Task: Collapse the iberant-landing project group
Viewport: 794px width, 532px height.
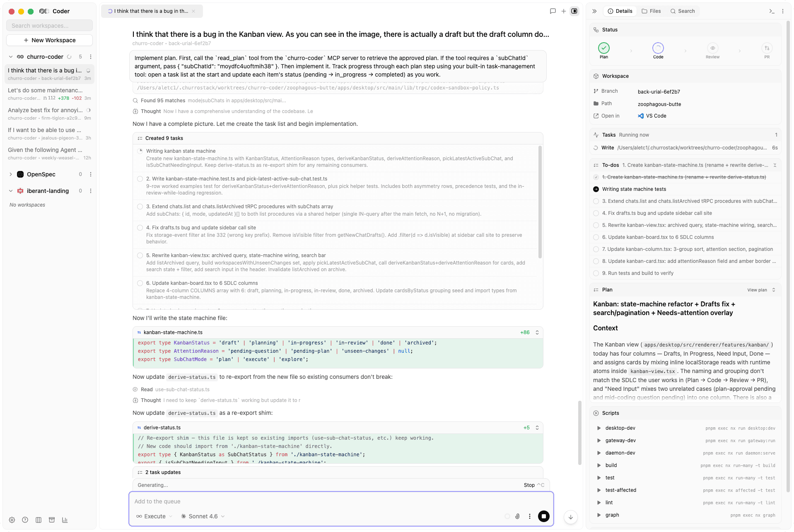Action: [11, 191]
